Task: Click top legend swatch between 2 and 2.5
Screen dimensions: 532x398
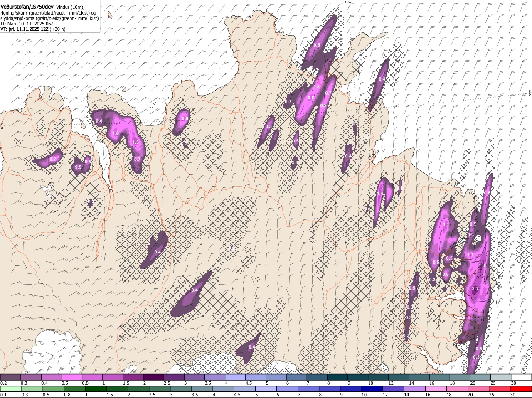Action: pos(153,377)
